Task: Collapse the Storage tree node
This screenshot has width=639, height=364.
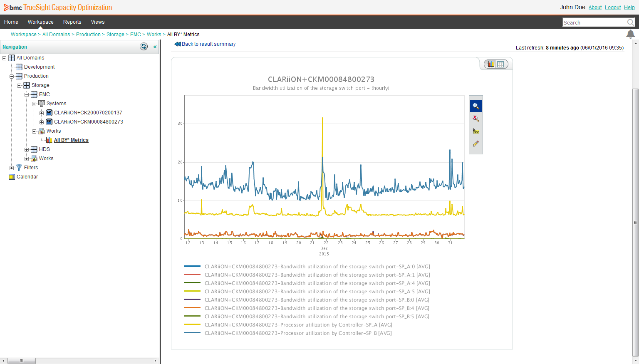Action: pos(19,85)
